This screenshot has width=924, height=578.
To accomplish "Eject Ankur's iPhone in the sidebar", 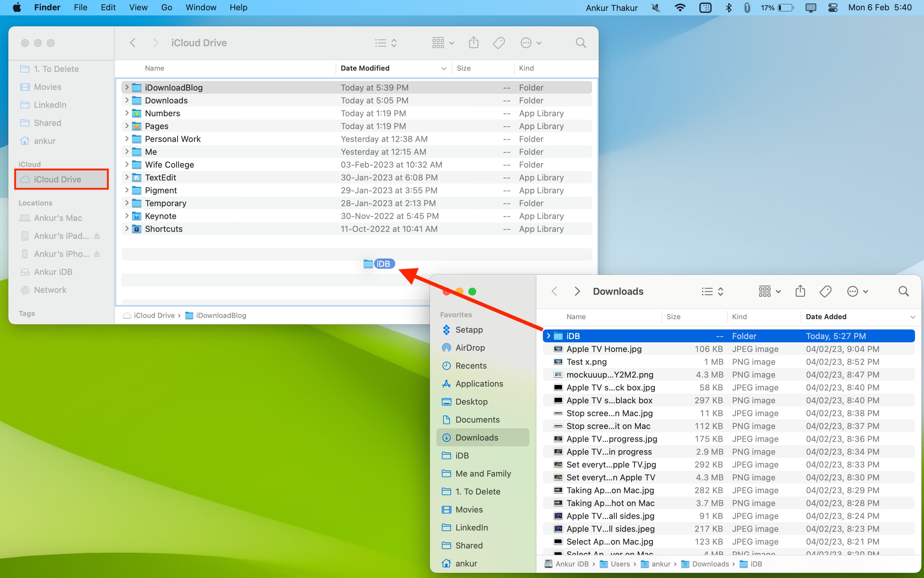I will tap(97, 254).
